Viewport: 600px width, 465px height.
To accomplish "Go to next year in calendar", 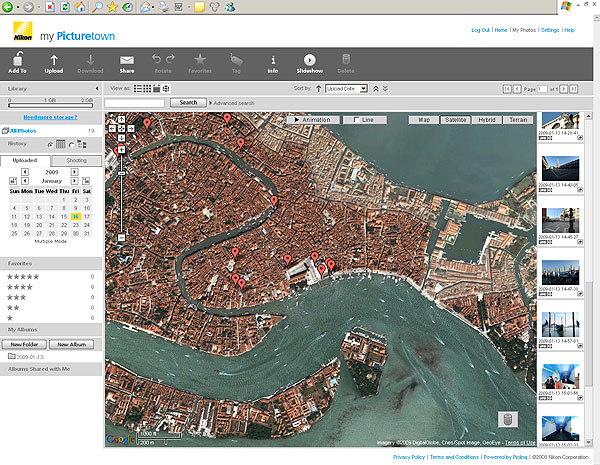I will point(75,172).
